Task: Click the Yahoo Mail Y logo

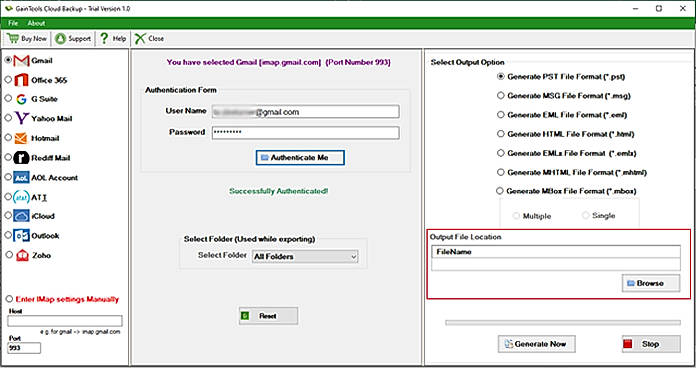Action: coord(21,118)
